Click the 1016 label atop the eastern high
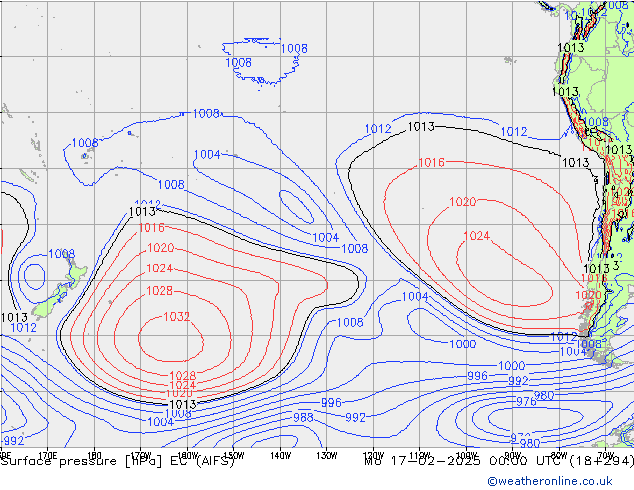The height and width of the screenshot is (490, 634). coord(431,163)
